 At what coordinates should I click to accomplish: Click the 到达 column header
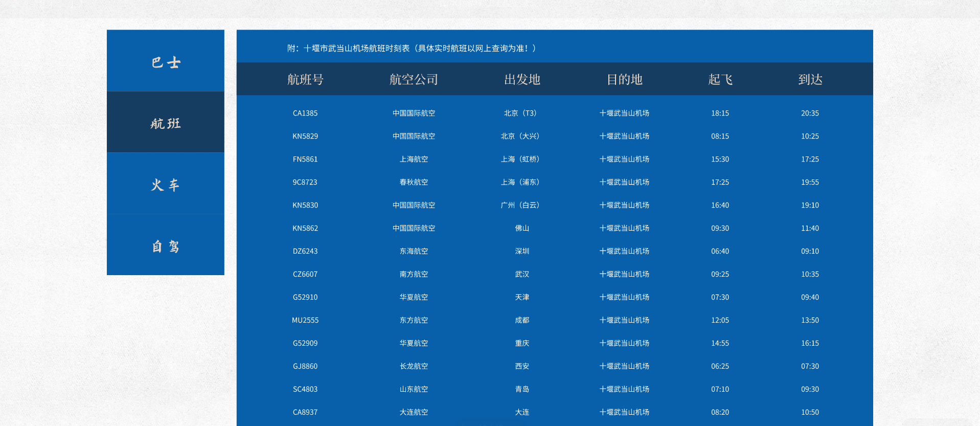pyautogui.click(x=810, y=79)
